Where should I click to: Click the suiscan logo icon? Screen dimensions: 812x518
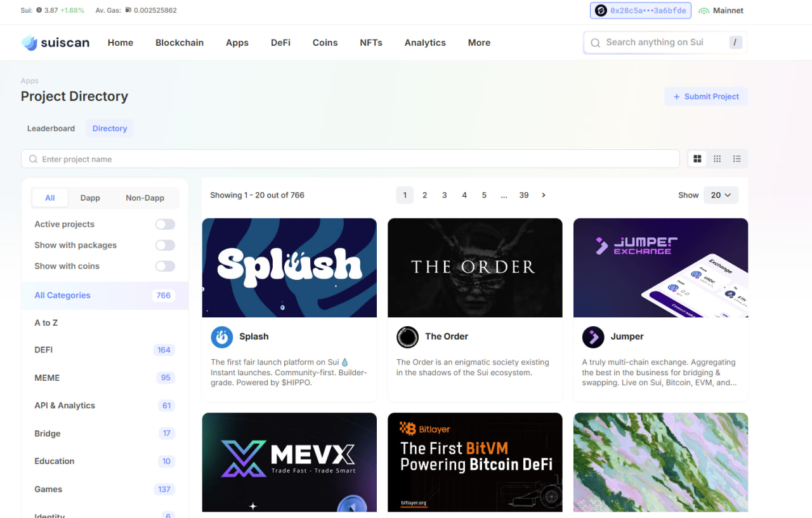[30, 43]
